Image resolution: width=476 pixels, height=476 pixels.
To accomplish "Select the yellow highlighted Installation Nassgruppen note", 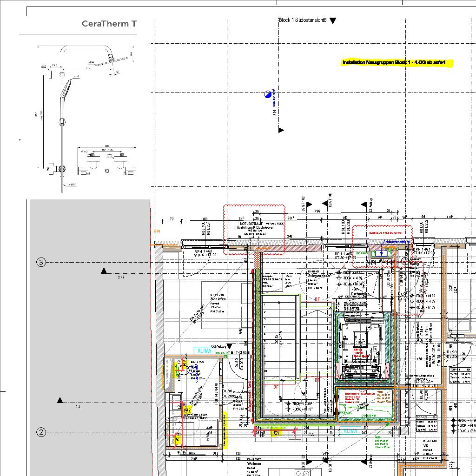I will (397, 63).
